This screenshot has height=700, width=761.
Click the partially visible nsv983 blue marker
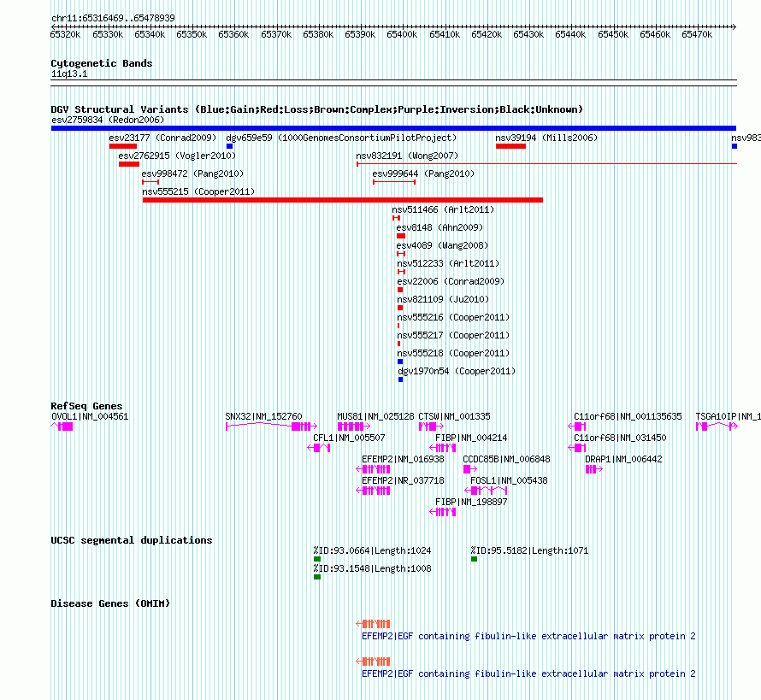(x=734, y=146)
